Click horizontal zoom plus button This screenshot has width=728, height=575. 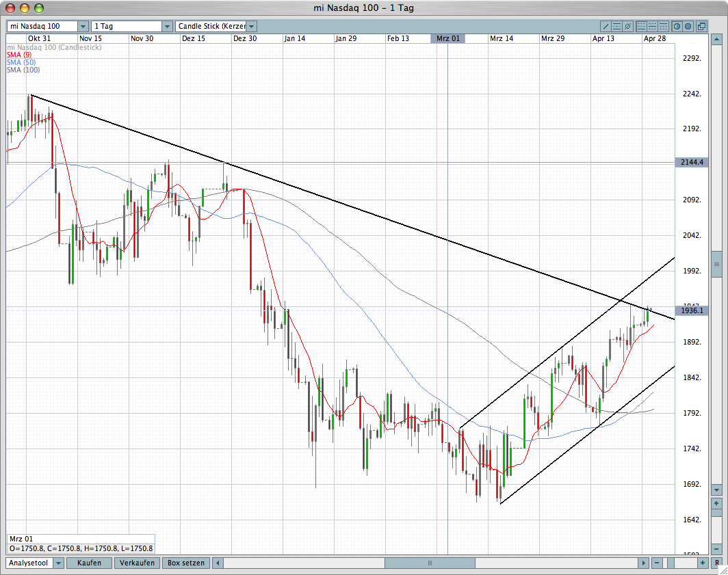(703, 563)
